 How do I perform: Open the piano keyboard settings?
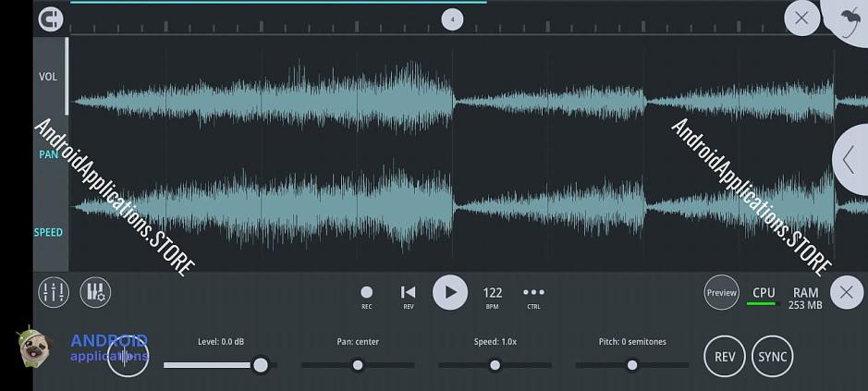[95, 292]
